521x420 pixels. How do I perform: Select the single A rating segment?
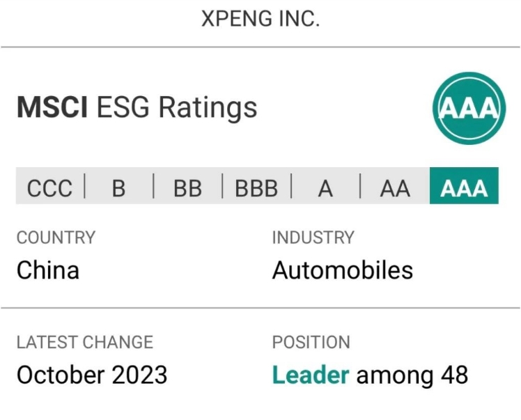pos(326,186)
